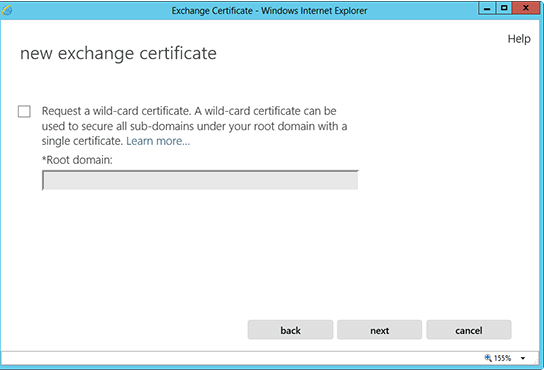544x370 pixels.
Task: Minimize the Exchange Certificate window
Action: pyautogui.click(x=487, y=8)
